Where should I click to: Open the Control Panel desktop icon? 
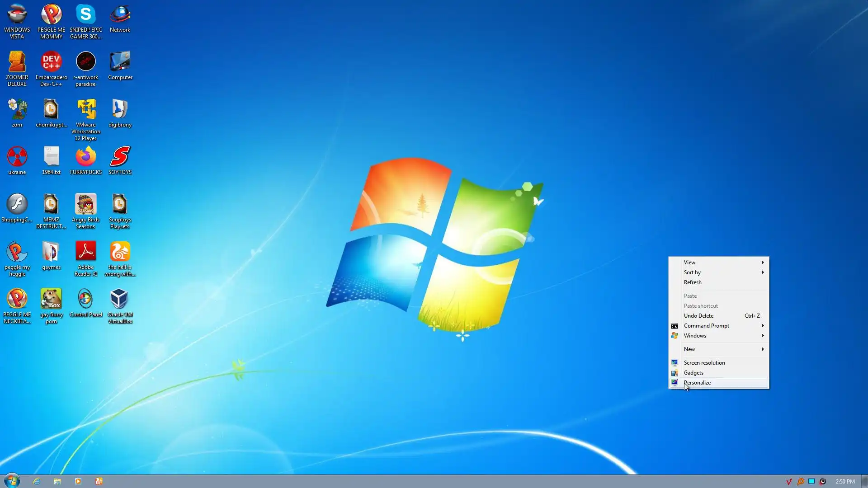(x=85, y=299)
